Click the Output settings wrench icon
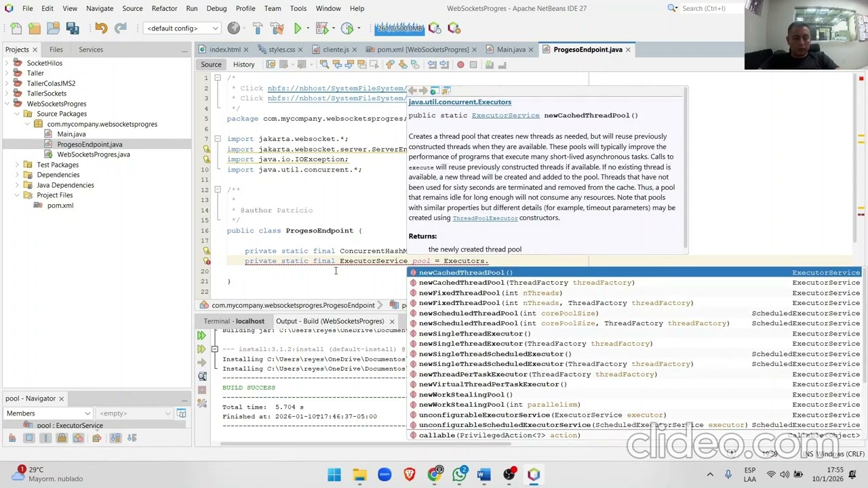Image resolution: width=868 pixels, height=488 pixels. tap(201, 403)
